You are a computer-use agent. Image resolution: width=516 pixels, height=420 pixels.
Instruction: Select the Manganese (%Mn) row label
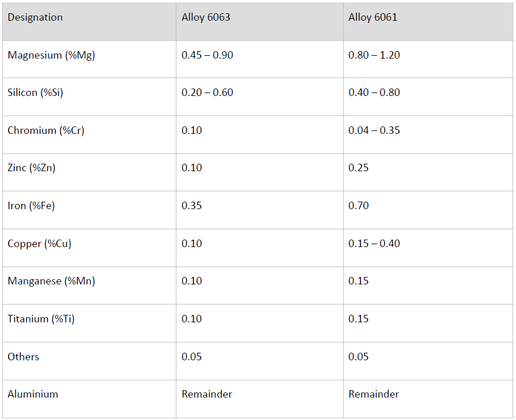click(51, 281)
